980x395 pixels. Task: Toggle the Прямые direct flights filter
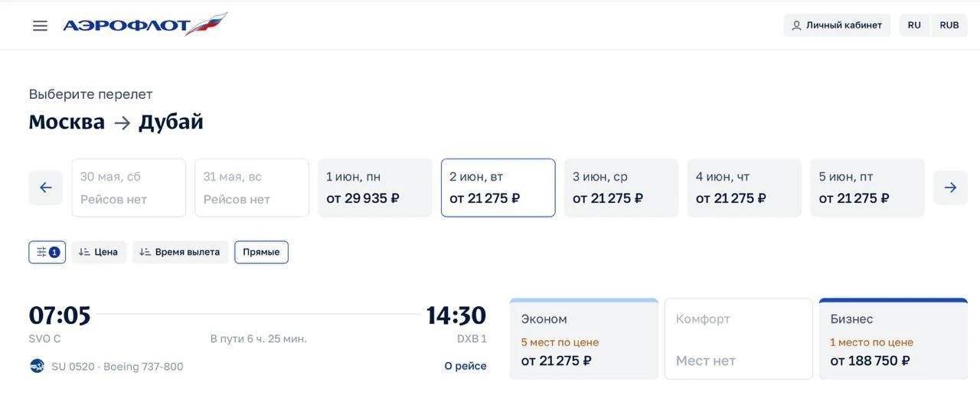[x=261, y=252]
